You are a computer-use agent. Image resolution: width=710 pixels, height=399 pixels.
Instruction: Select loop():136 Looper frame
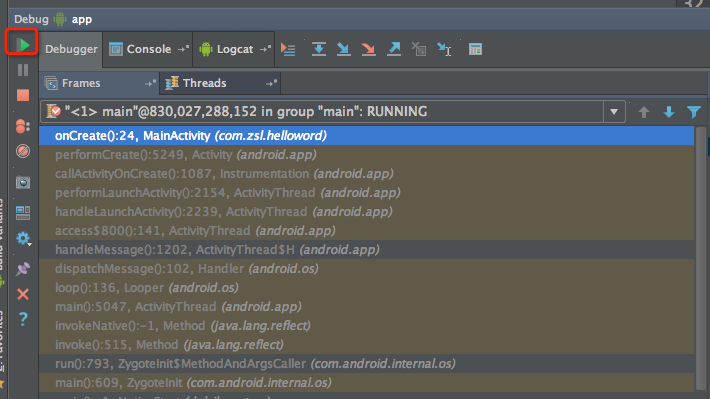366,288
